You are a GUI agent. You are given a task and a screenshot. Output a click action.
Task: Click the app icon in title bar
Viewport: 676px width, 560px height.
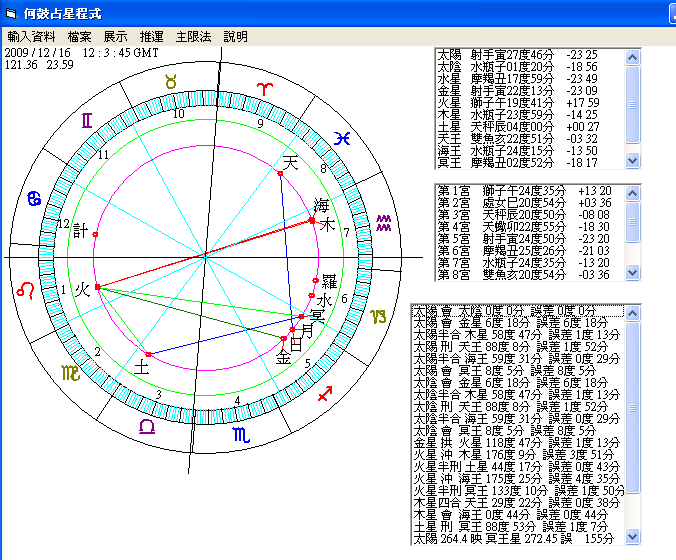click(11, 14)
